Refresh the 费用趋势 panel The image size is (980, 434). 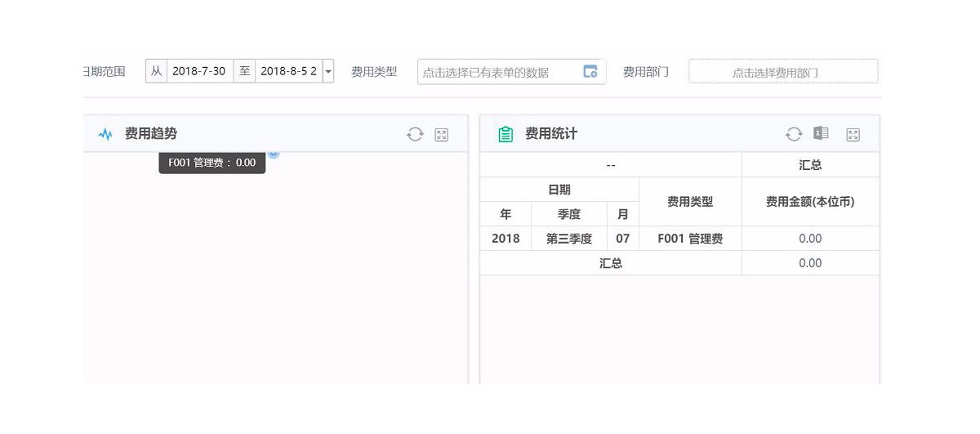(415, 135)
